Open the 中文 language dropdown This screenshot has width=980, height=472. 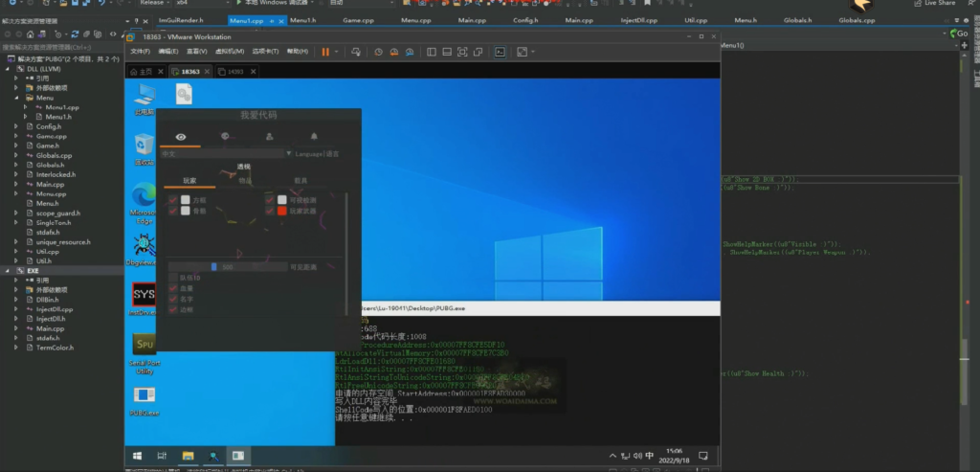226,154
